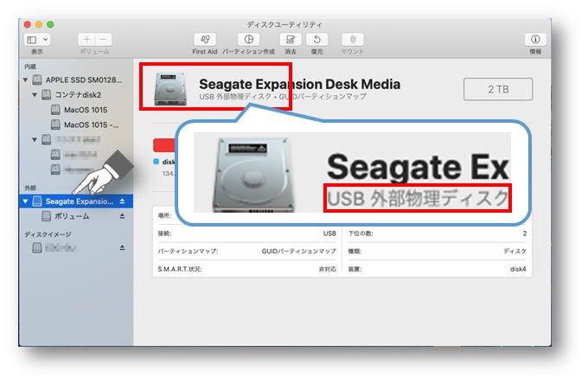The image size is (588, 383).
Task: Click the Seagate Expansion Desk Media title
Action: click(300, 85)
